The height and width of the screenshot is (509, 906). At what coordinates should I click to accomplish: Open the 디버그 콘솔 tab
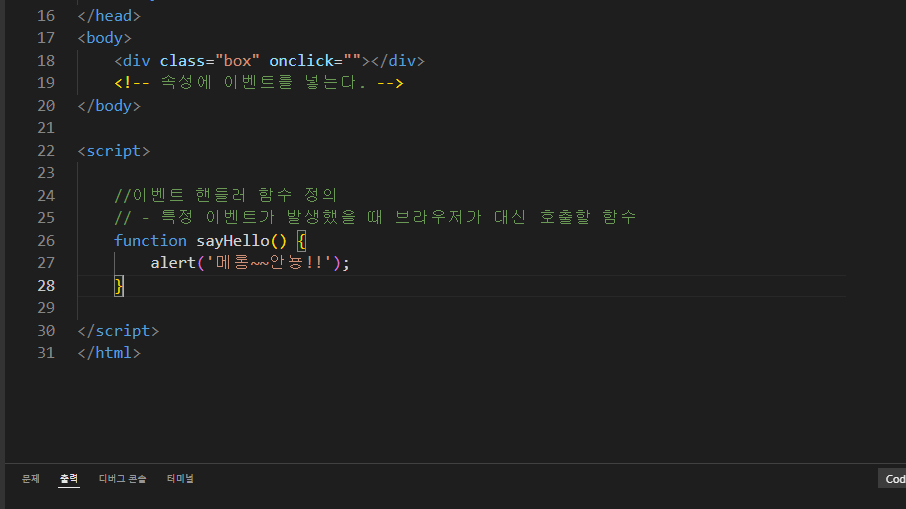(x=122, y=478)
